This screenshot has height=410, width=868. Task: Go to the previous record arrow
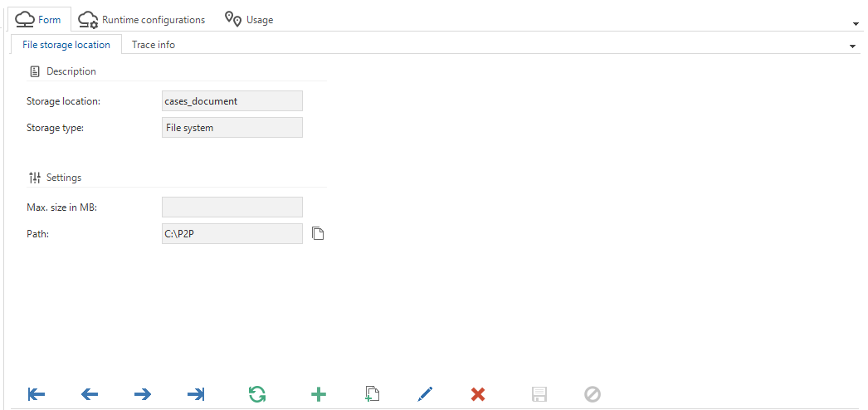click(90, 394)
